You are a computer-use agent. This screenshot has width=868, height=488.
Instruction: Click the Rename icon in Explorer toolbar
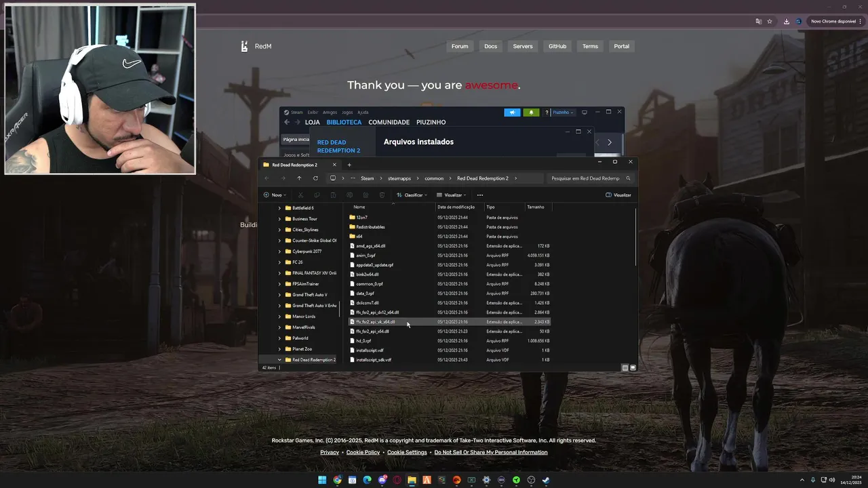349,195
